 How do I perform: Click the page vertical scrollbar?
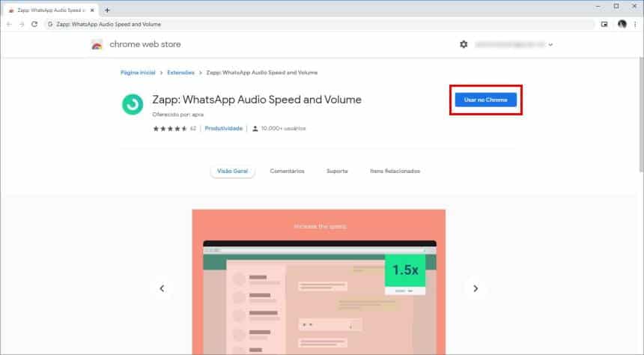(641, 115)
